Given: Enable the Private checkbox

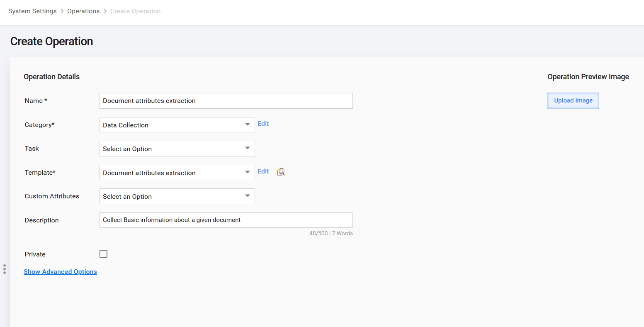Looking at the screenshot, I should tap(104, 254).
